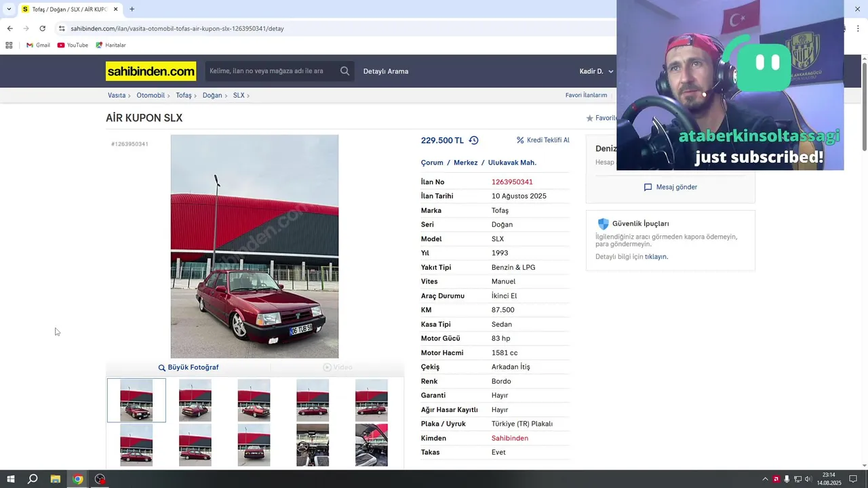Image resolution: width=868 pixels, height=488 pixels.
Task: Click the browser back arrow
Action: click(x=9, y=28)
